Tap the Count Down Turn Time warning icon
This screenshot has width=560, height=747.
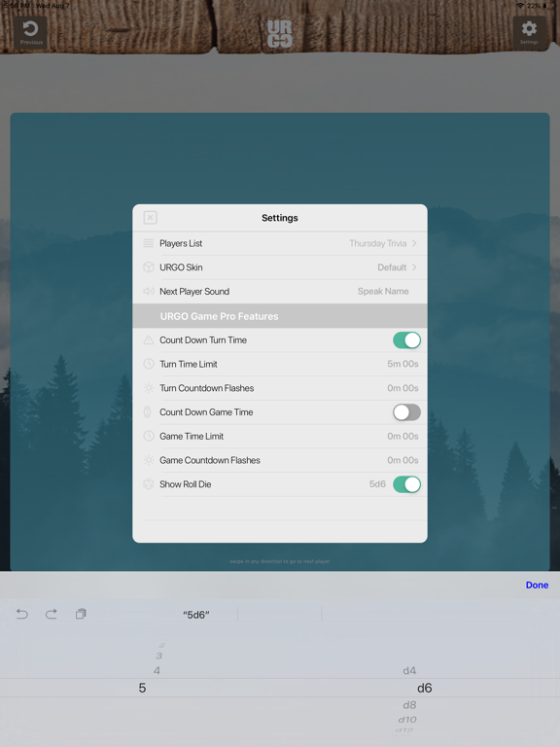(149, 340)
